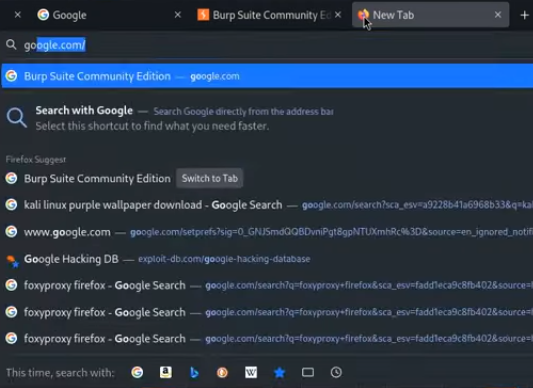
Task: Click the Burp Suite orange tab favicon
Action: (203, 15)
